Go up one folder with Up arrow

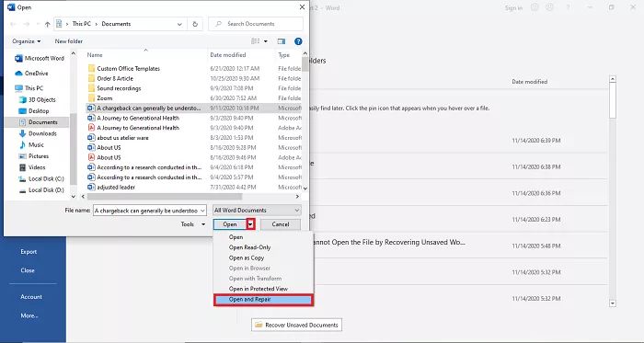pos(47,24)
